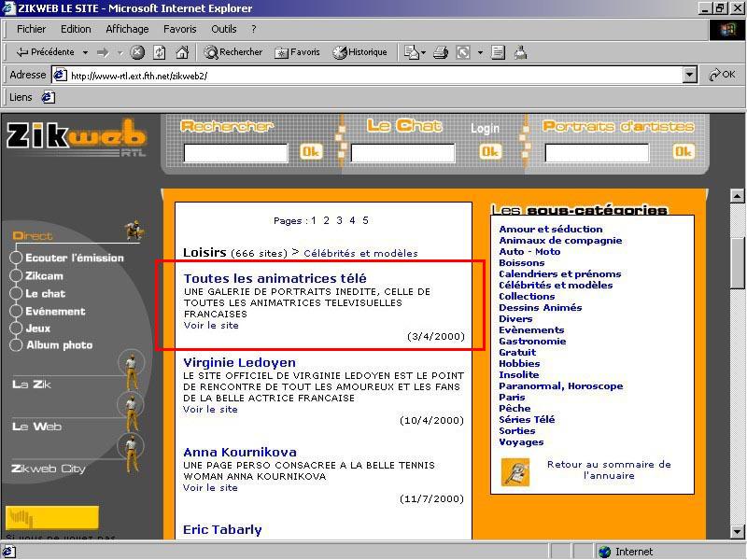
Task: Select the Le chat sidebar item
Action: click(45, 293)
